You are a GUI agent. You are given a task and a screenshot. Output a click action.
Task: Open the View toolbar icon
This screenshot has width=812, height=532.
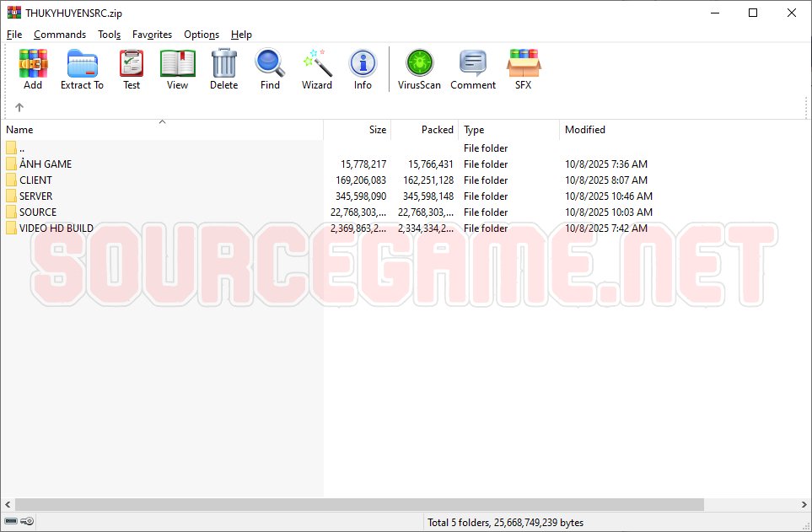pos(177,68)
